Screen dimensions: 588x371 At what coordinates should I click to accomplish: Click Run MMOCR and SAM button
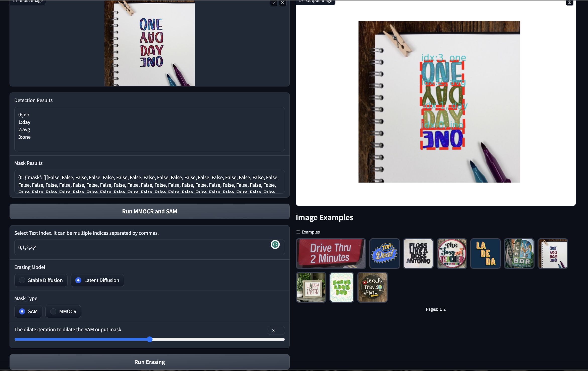click(x=149, y=211)
